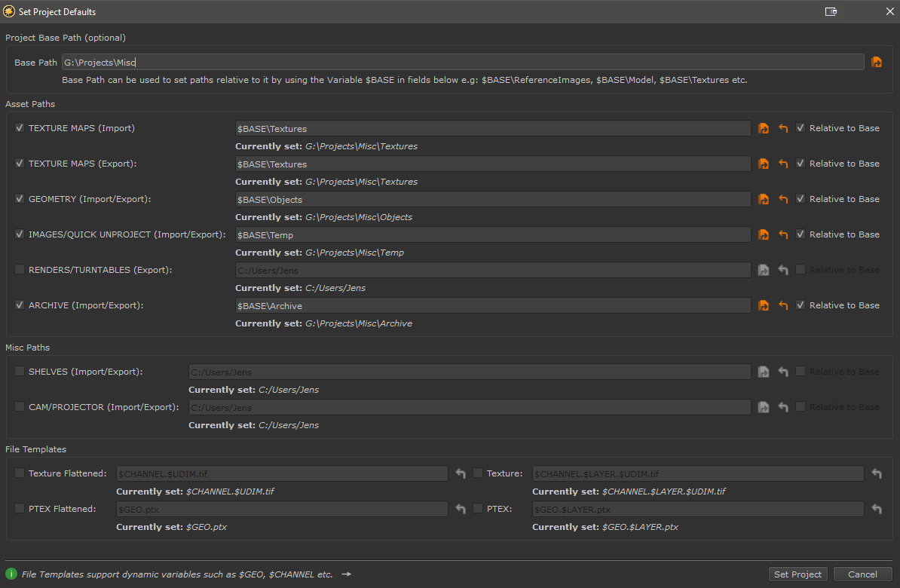The height and width of the screenshot is (588, 900).
Task: Click the arrow next to File Templates hint
Action: pyautogui.click(x=346, y=574)
